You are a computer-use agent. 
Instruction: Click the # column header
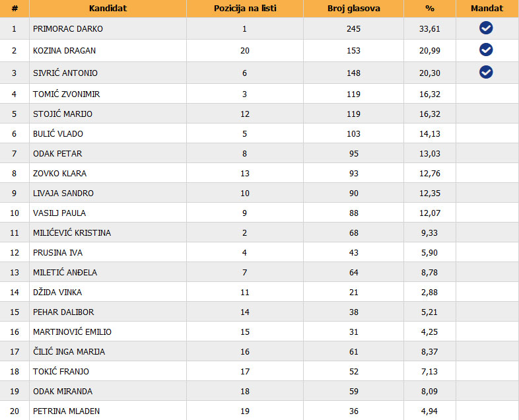(x=15, y=9)
